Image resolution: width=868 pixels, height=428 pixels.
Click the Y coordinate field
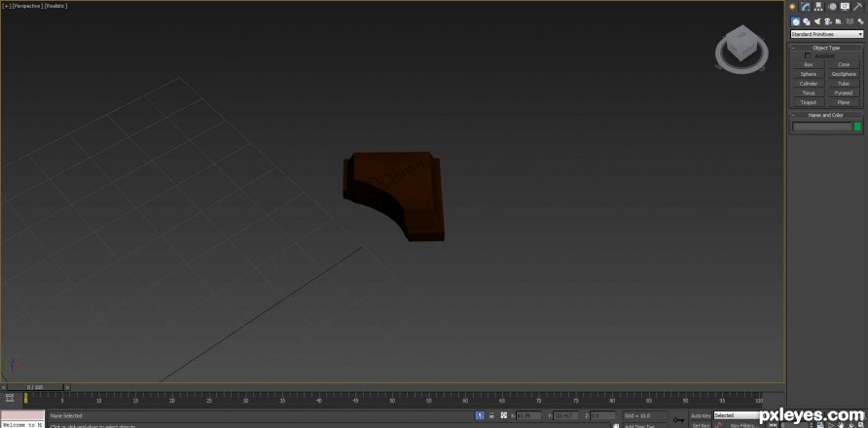(x=565, y=415)
